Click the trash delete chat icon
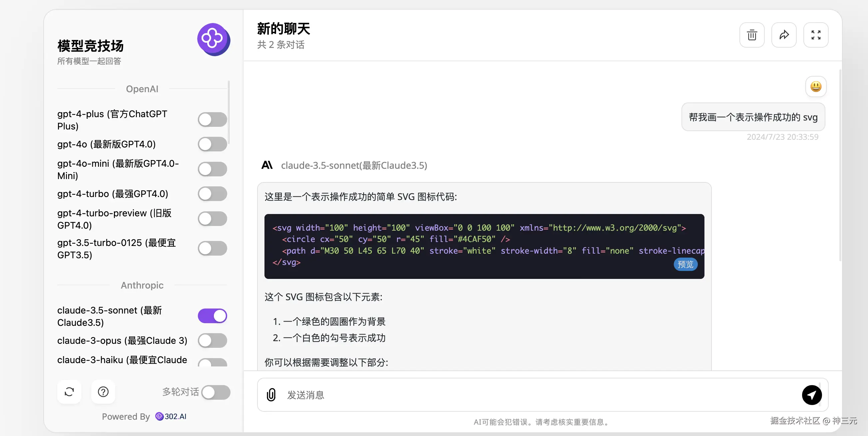The height and width of the screenshot is (436, 868). pyautogui.click(x=751, y=35)
